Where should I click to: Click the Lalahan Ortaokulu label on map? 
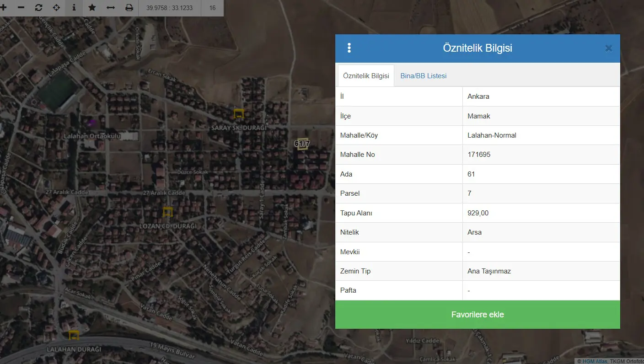pyautogui.click(x=92, y=136)
